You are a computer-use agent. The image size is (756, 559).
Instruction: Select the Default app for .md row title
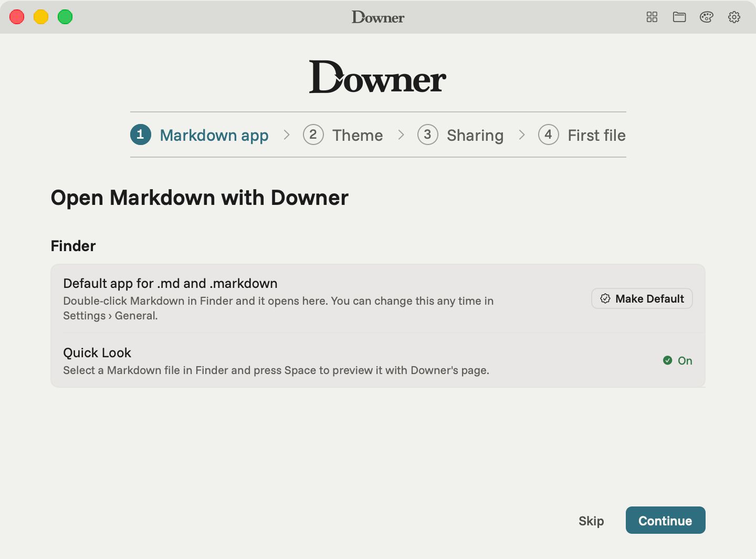[x=170, y=283]
